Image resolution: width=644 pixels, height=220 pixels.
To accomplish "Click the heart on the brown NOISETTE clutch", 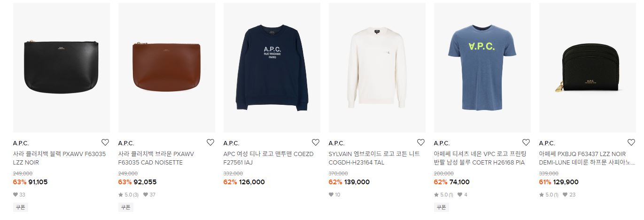I will tap(210, 142).
